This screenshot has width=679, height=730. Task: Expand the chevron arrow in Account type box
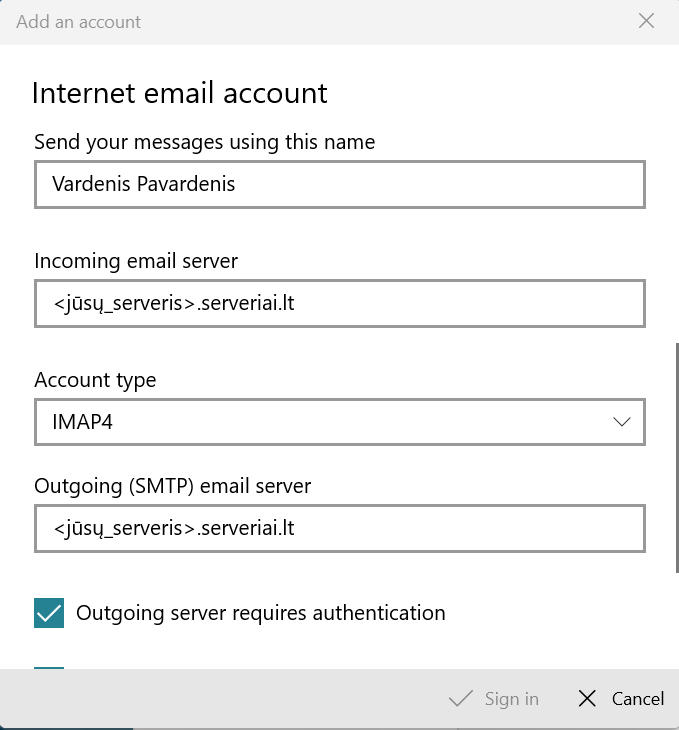pyautogui.click(x=622, y=422)
